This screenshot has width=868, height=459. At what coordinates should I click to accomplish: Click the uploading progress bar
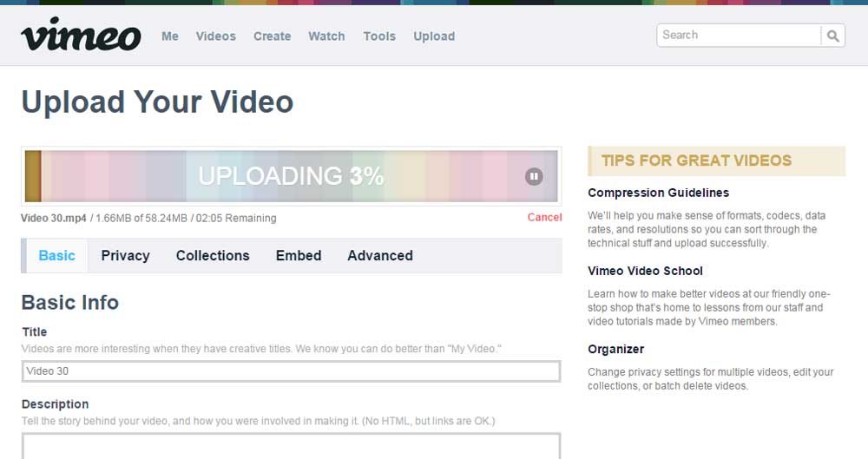[x=291, y=177]
